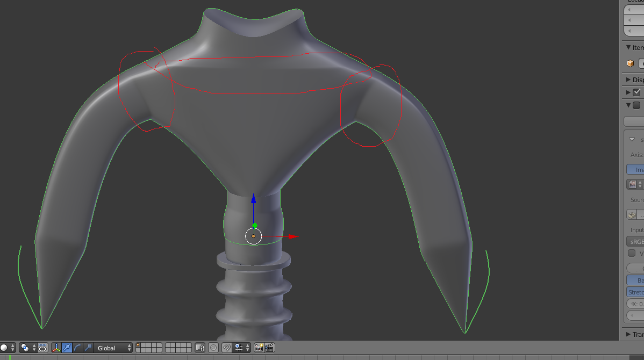644x360 pixels.
Task: Select first layer button with orange dot
Action: point(138,345)
